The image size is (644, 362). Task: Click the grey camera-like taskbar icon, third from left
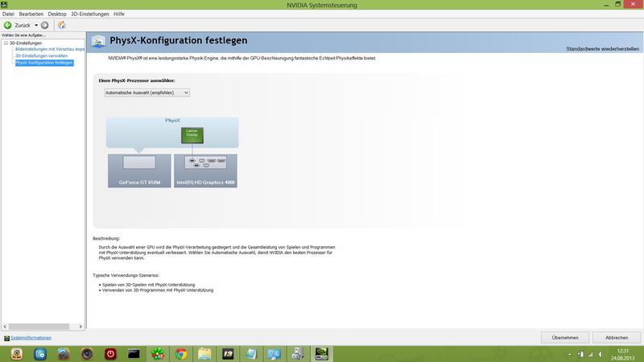(x=64, y=354)
